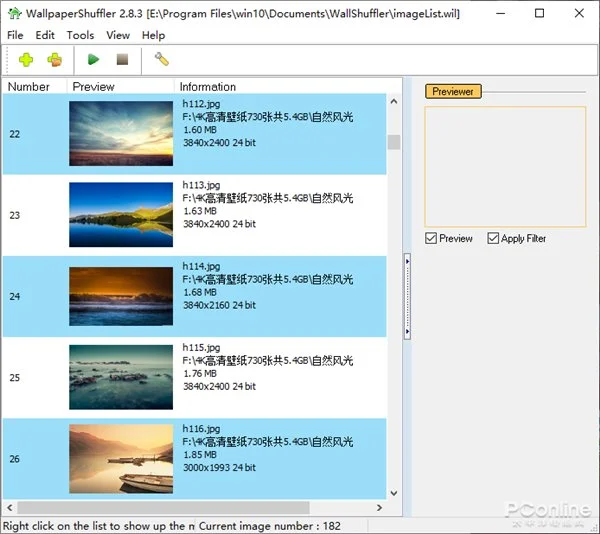Click the Add folder icon in toolbar

click(x=55, y=60)
